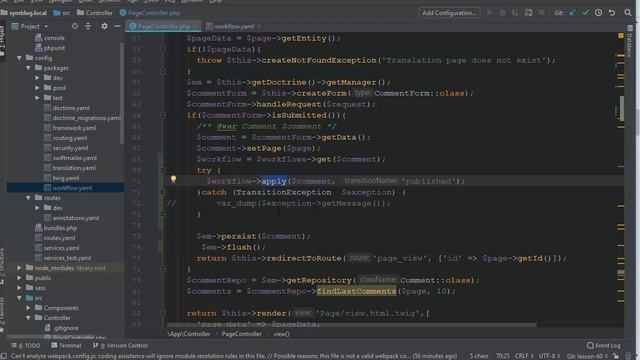Image resolution: width=640 pixels, height=360 pixels.
Task: Click the Git rollback arrow icon
Action: coord(612,13)
